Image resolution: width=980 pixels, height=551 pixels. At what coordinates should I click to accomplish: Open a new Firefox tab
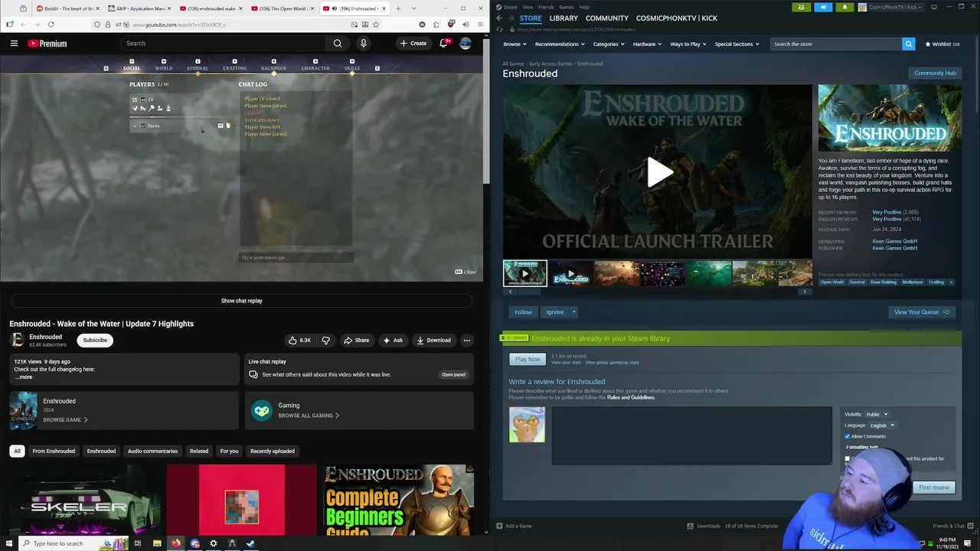(x=399, y=8)
